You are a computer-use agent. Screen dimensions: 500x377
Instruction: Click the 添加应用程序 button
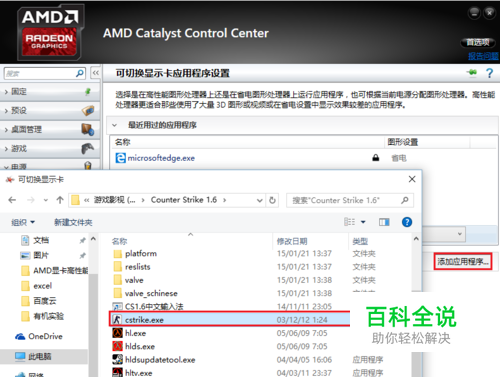click(x=463, y=262)
